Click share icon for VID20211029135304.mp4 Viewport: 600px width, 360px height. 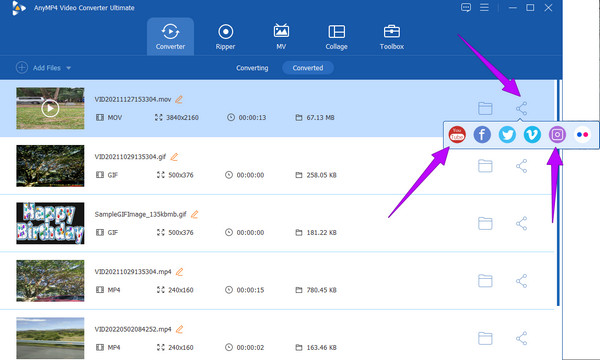point(522,281)
